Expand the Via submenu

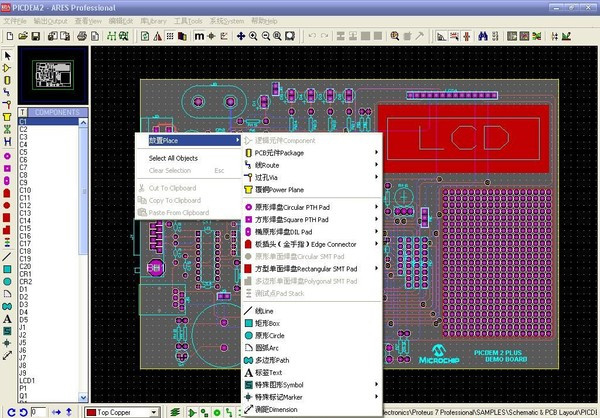point(311,177)
